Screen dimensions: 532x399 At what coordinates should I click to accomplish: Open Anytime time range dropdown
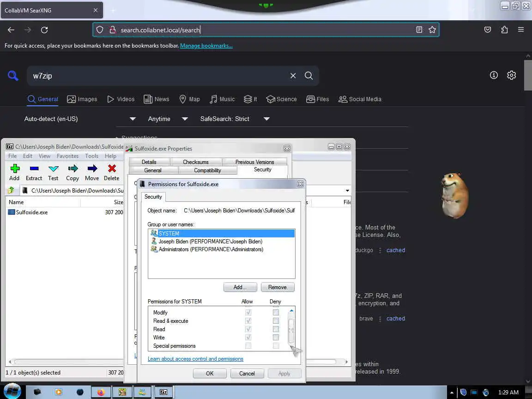168,119
